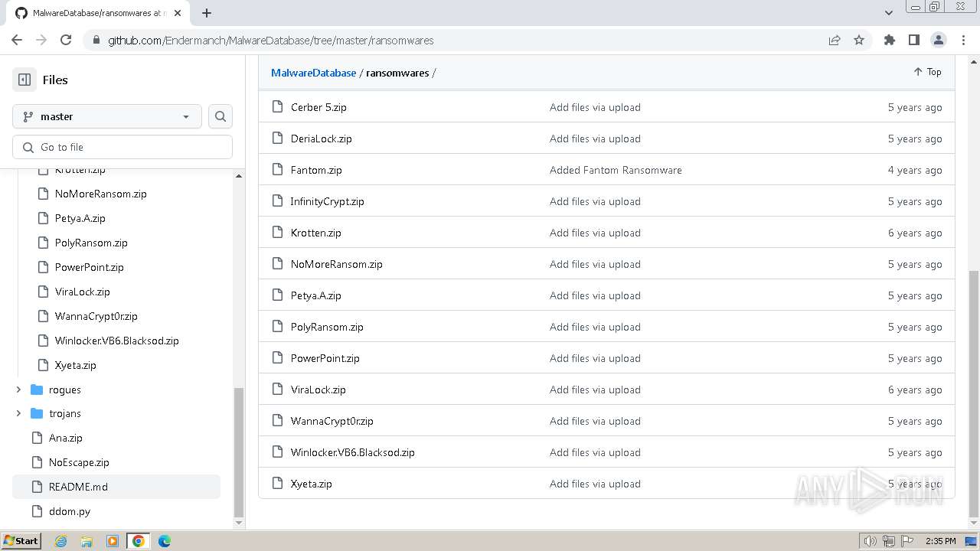Screen dimensions: 980x551
Task: Click file icon beside main PowerPoint.zip
Action: [278, 358]
